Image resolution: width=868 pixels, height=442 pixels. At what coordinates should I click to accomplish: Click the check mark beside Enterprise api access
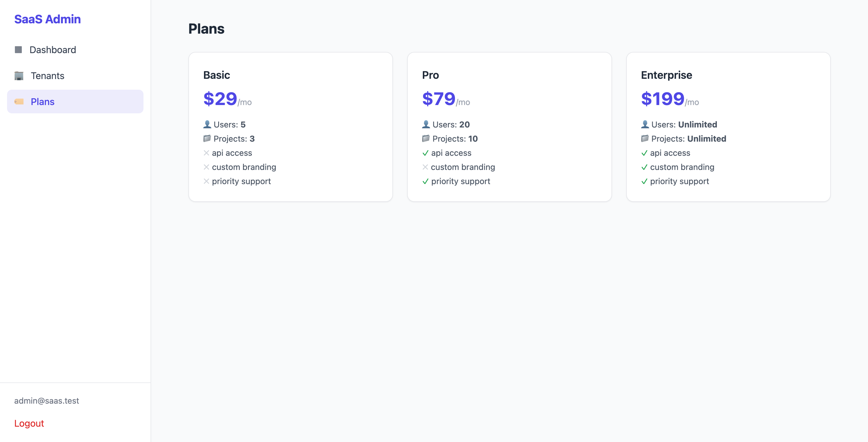(645, 153)
